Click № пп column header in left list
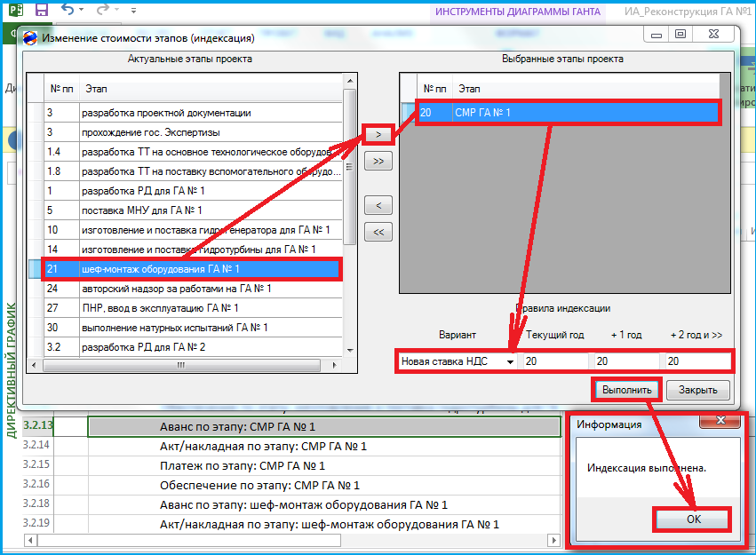 [x=61, y=89]
